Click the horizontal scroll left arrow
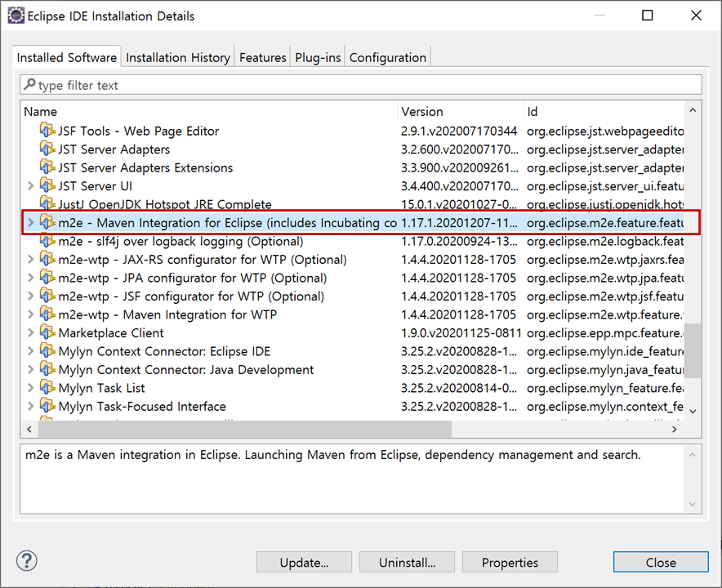Screen dimensions: 722x588 tap(29, 429)
